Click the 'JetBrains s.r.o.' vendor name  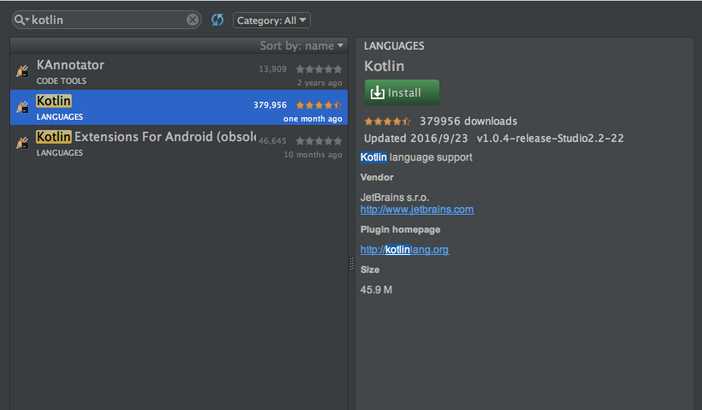[394, 197]
